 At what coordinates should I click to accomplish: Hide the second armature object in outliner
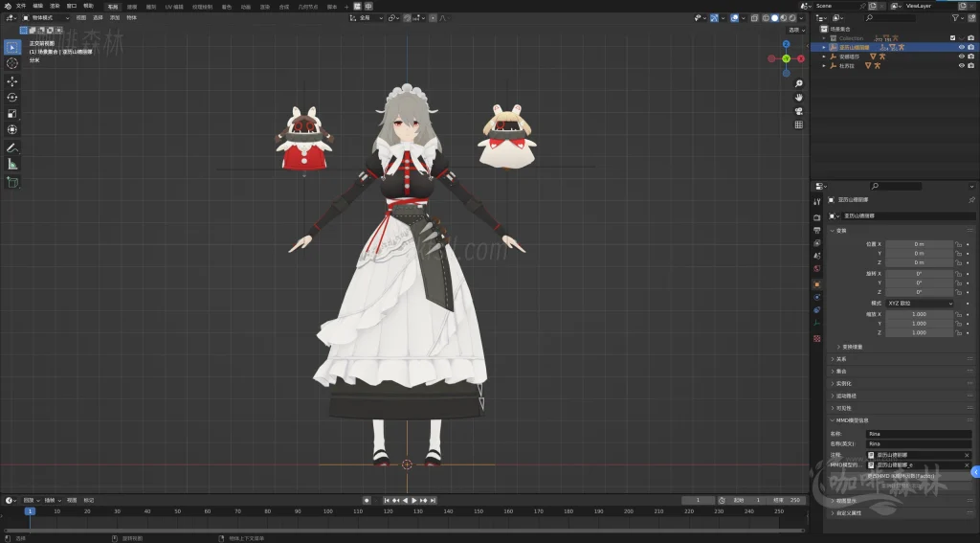click(961, 57)
